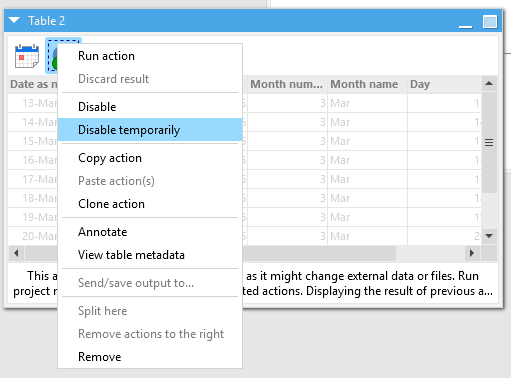Screen dimensions: 511x378
Task: Click the horizontal scrollbar thumb
Action: (319, 253)
